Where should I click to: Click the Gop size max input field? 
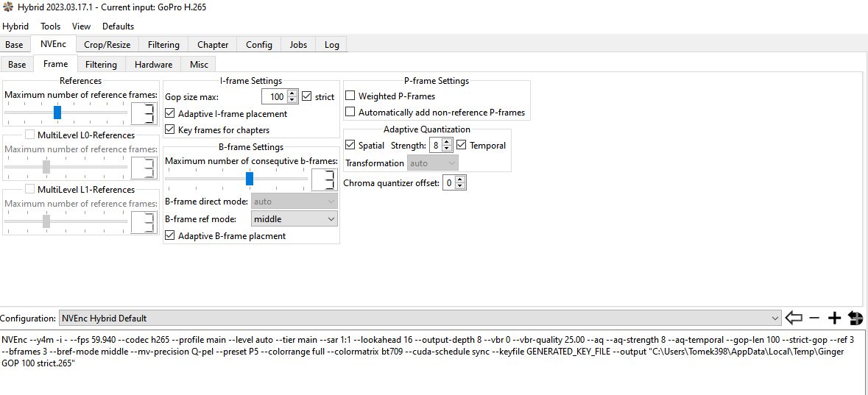(x=274, y=96)
